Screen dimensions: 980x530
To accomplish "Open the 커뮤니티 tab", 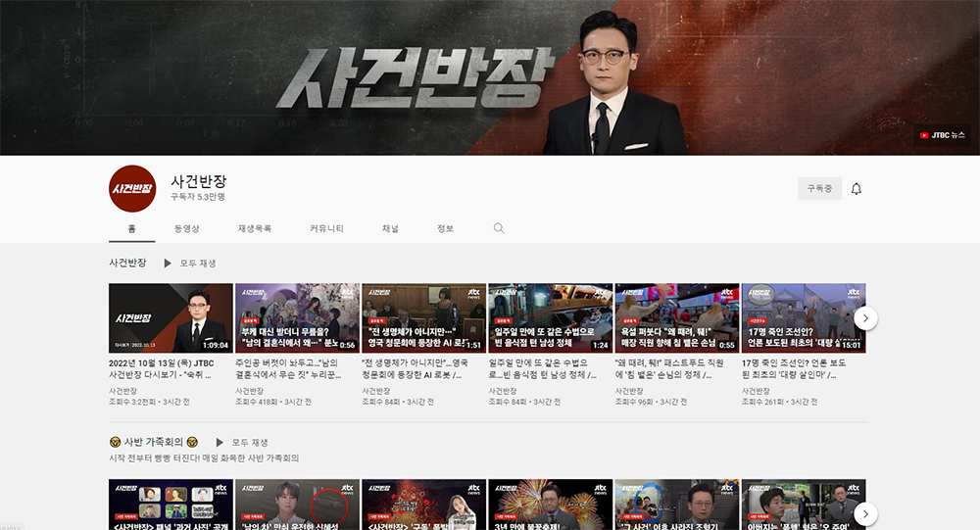I will 327,228.
